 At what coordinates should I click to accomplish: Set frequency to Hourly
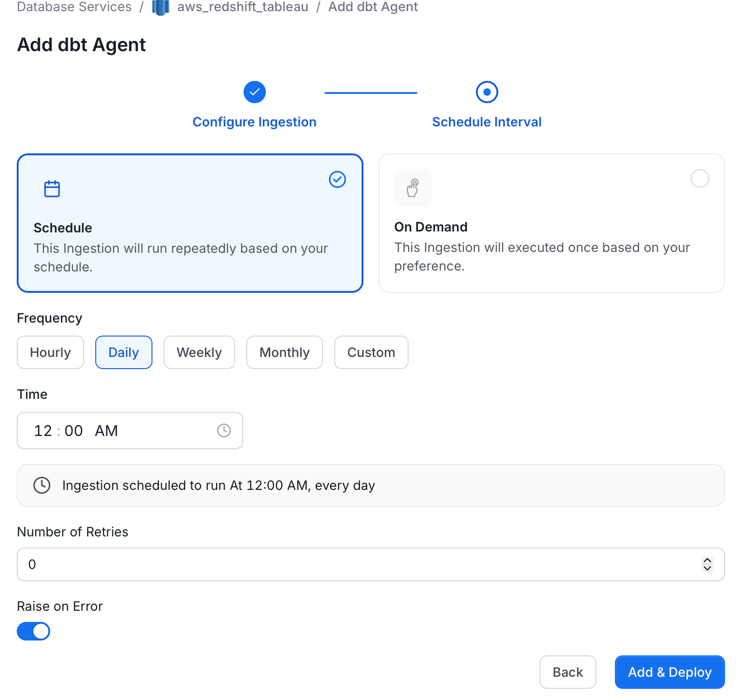(51, 352)
